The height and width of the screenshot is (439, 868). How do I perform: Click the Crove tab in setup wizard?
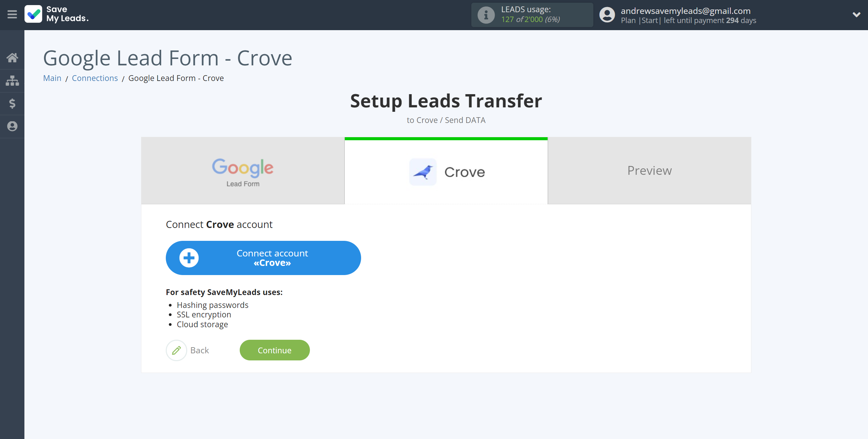click(x=446, y=171)
